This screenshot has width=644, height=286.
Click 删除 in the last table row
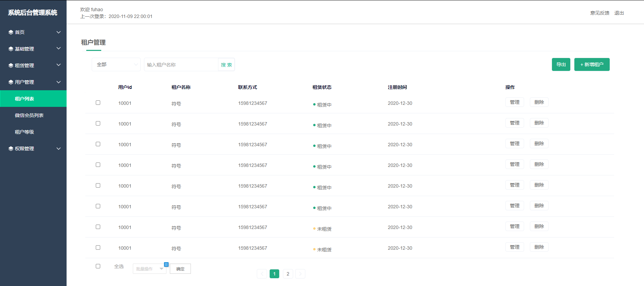(x=539, y=247)
